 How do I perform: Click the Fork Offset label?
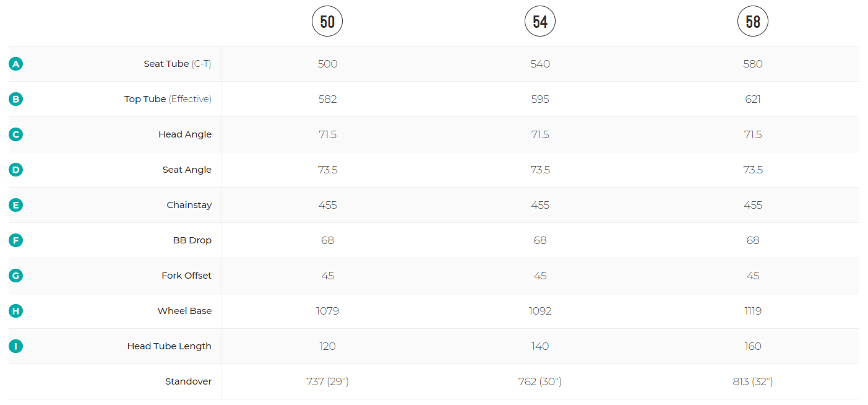point(186,276)
